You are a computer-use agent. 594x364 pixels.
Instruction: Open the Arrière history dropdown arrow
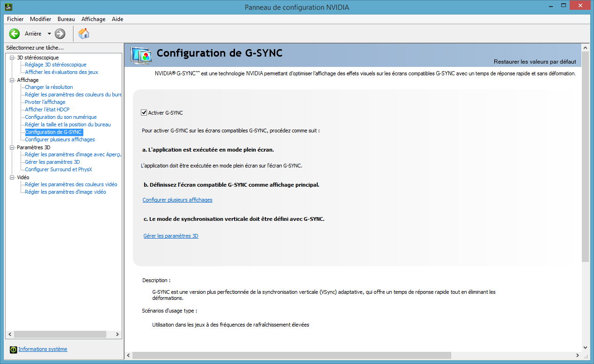49,34
